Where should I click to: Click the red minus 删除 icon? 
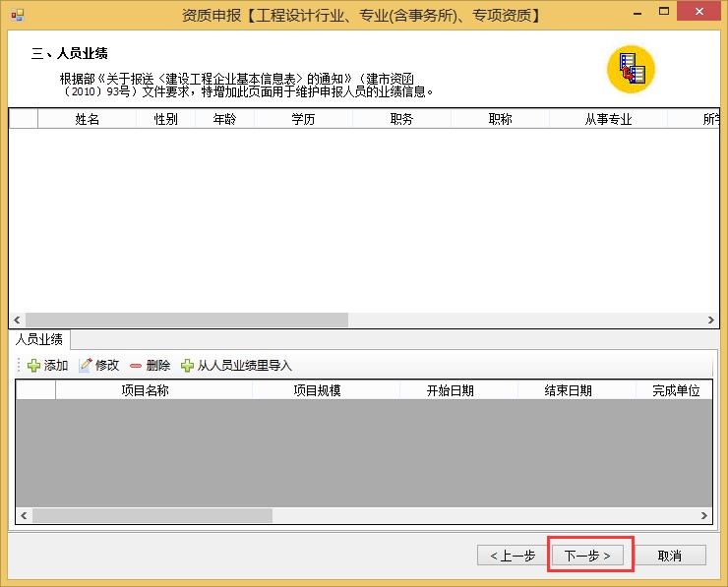(136, 366)
